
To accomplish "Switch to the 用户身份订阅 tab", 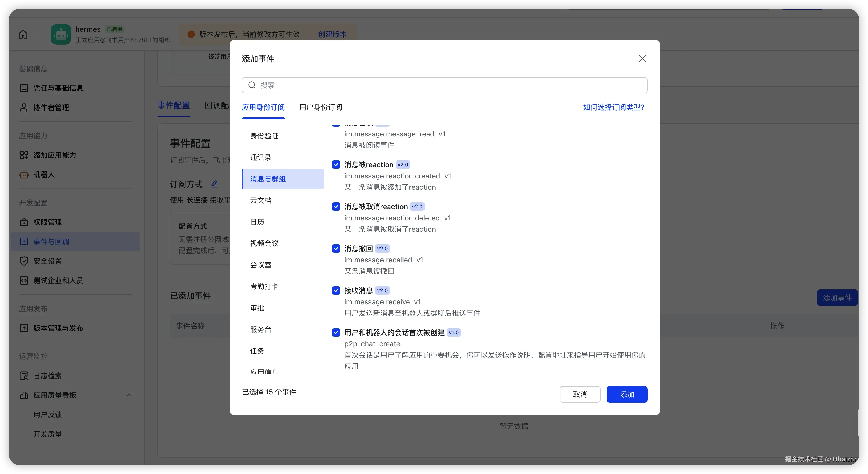I will pos(320,107).
